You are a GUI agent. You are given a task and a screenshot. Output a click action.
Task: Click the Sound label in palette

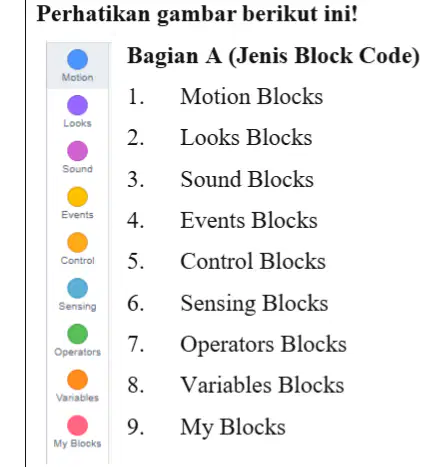[77, 169]
